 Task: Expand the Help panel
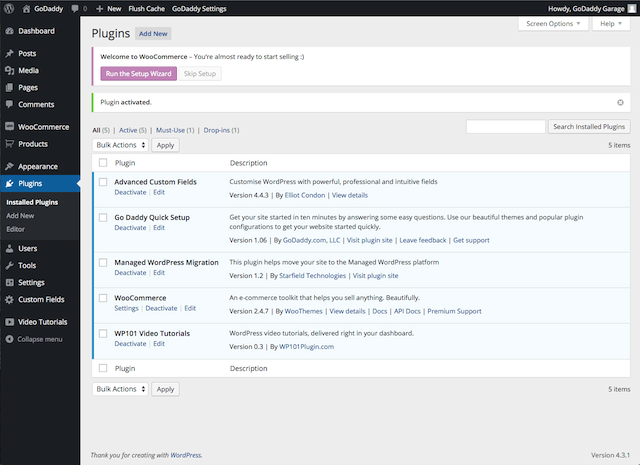tap(611, 24)
